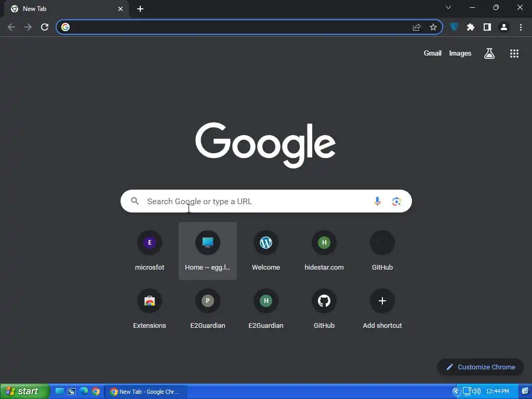Viewport: 532px width, 399px height.
Task: Open Chrome's three-dot menu
Action: [521, 27]
